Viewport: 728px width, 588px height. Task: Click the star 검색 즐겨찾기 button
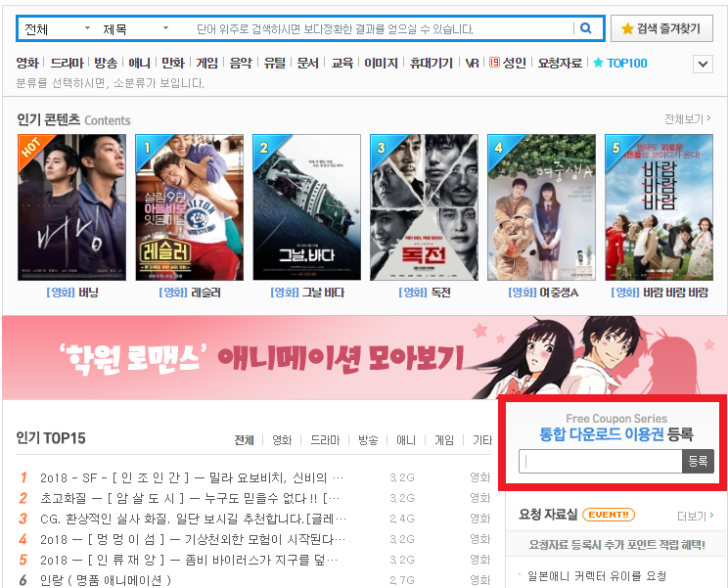tap(661, 29)
